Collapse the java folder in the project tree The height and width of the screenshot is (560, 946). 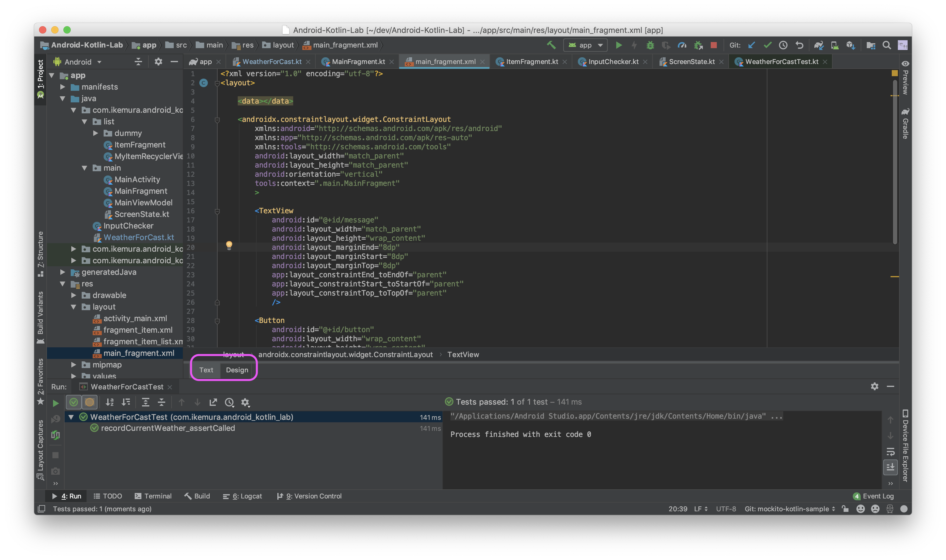click(x=63, y=98)
